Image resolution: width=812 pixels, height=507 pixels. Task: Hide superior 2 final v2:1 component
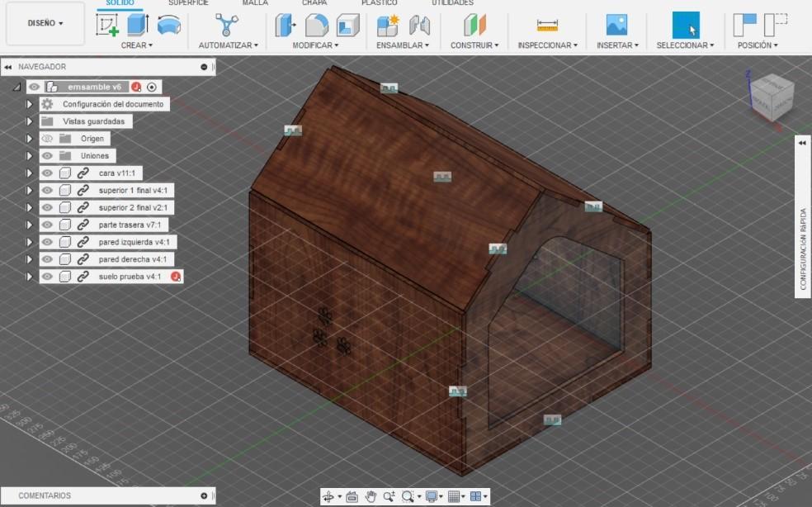[x=47, y=207]
